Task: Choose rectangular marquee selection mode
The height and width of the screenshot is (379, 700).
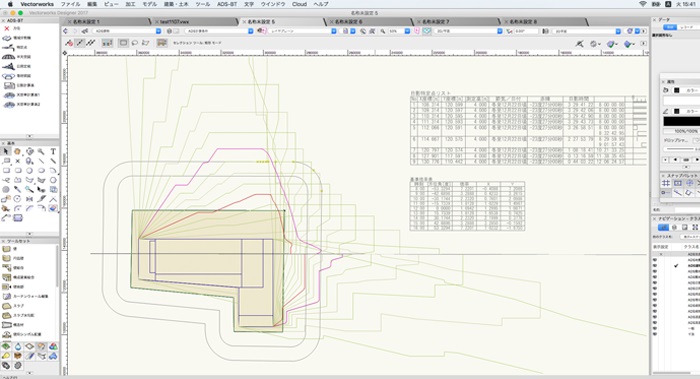Action: (123, 43)
